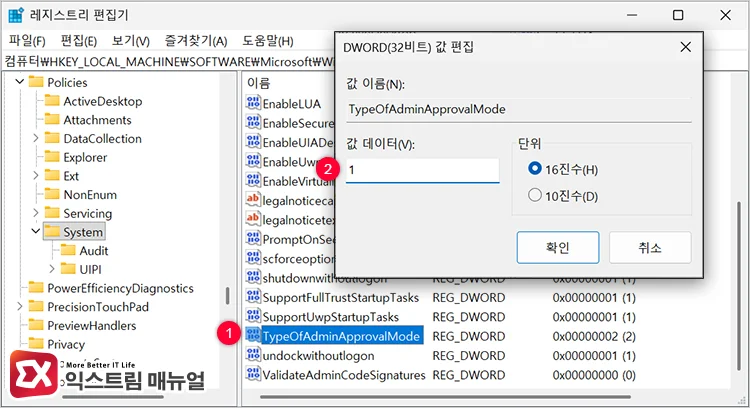This screenshot has width=750, height=408.
Task: Click the 이름 column header
Action: click(x=259, y=83)
